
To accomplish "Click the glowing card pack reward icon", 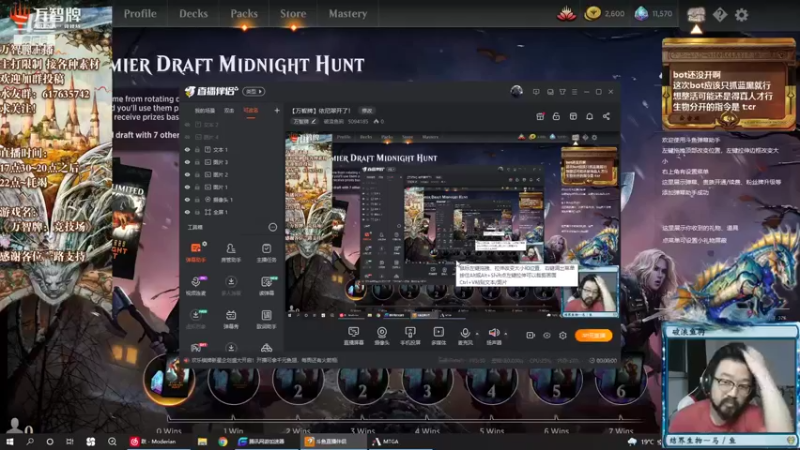I will [168, 378].
